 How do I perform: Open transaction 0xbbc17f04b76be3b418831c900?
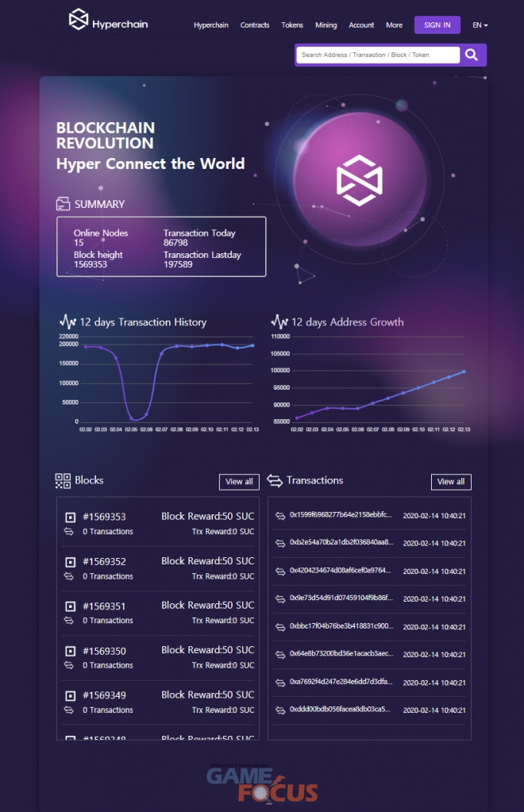(x=341, y=625)
